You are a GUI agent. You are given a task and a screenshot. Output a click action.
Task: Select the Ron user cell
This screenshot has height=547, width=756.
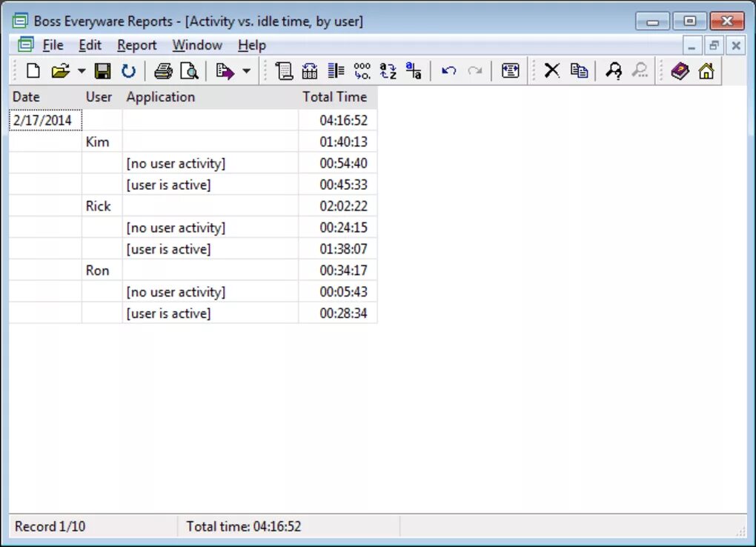[102, 270]
